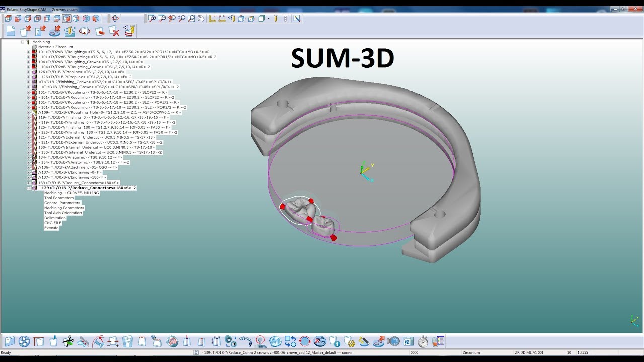Expand the 119 Finishing_0 <F> operation node

29,117
